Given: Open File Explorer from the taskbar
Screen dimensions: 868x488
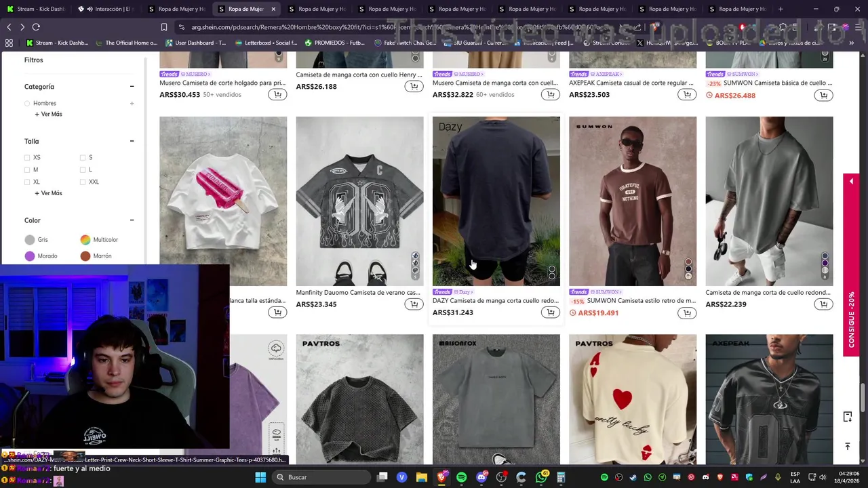Looking at the screenshot, I should click(x=421, y=477).
